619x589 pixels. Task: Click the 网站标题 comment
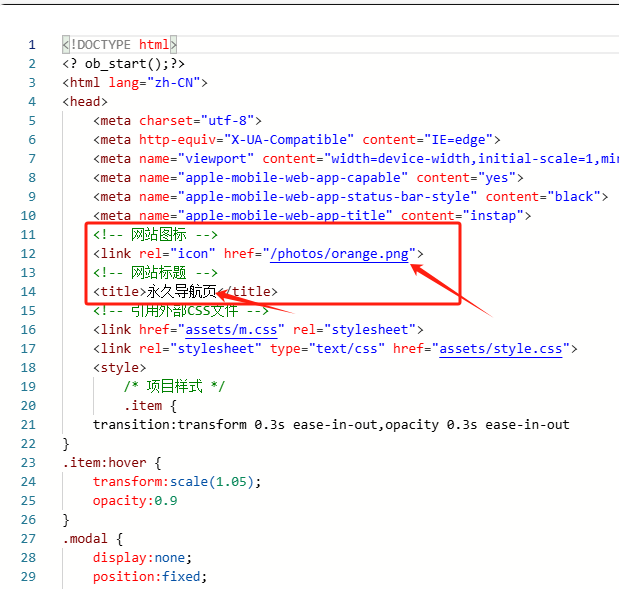click(155, 273)
